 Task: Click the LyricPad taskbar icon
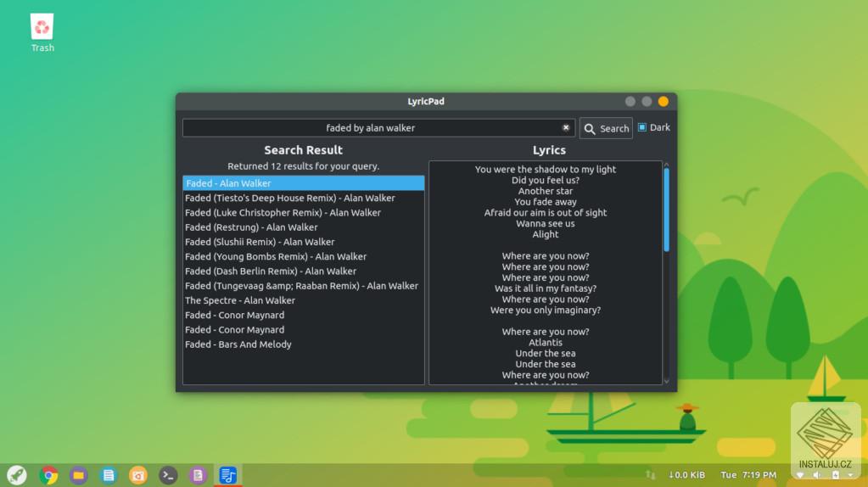(x=227, y=475)
